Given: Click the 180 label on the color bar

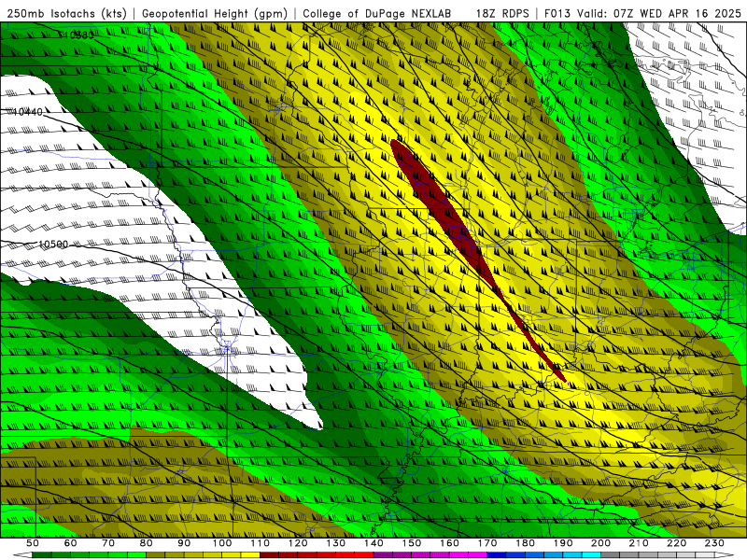Looking at the screenshot, I should 526,543.
